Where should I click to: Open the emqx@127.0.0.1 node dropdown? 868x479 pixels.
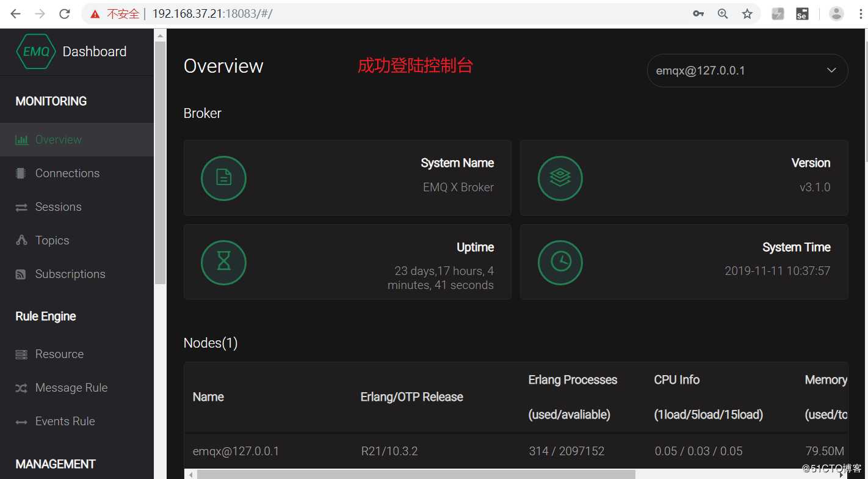click(x=747, y=71)
